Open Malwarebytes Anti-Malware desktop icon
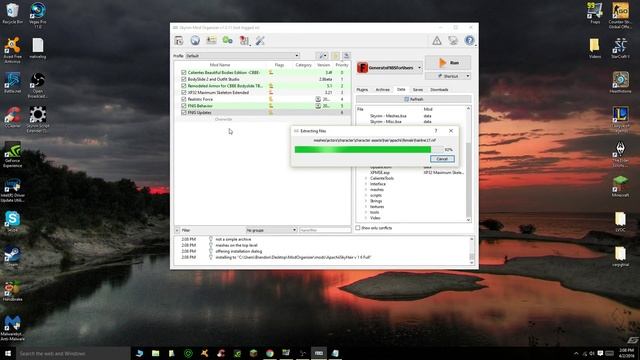 [12, 328]
